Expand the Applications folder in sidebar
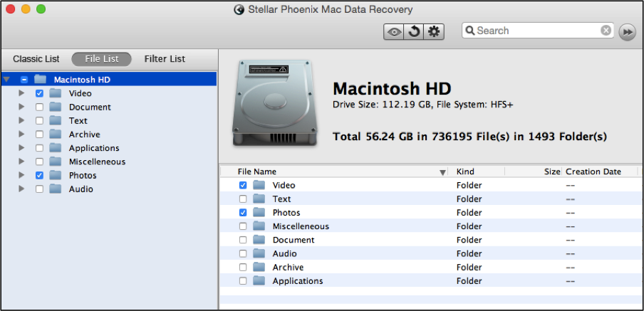This screenshot has height=311, width=644. pyautogui.click(x=22, y=148)
